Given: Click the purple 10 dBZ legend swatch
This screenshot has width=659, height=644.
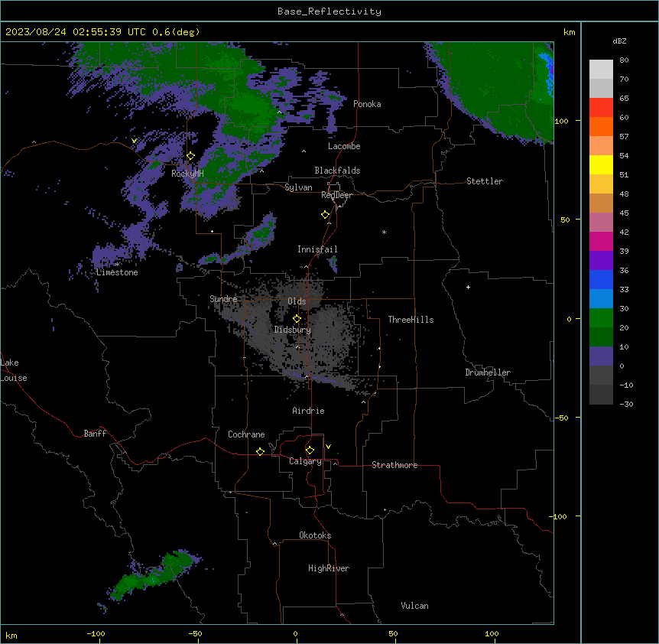Looking at the screenshot, I should coord(601,356).
